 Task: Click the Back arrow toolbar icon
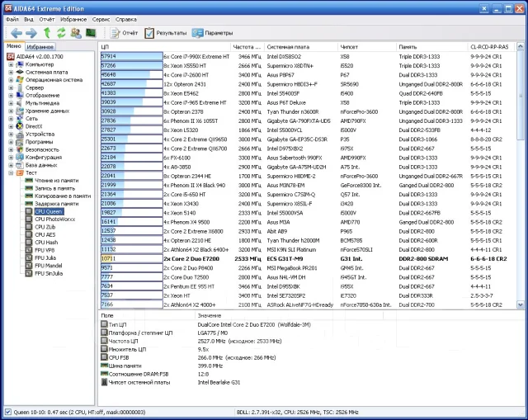[x=16, y=33]
